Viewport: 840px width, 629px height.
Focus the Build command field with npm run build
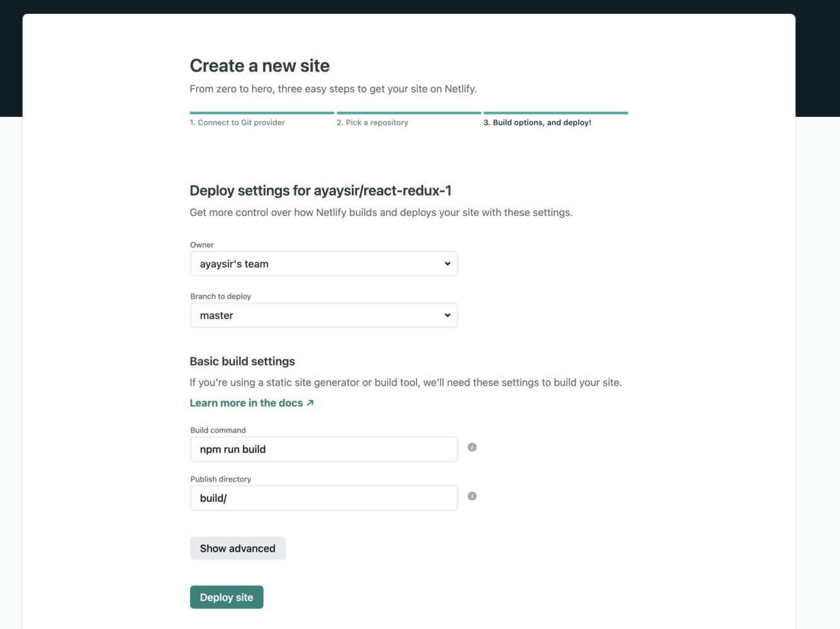coord(323,449)
